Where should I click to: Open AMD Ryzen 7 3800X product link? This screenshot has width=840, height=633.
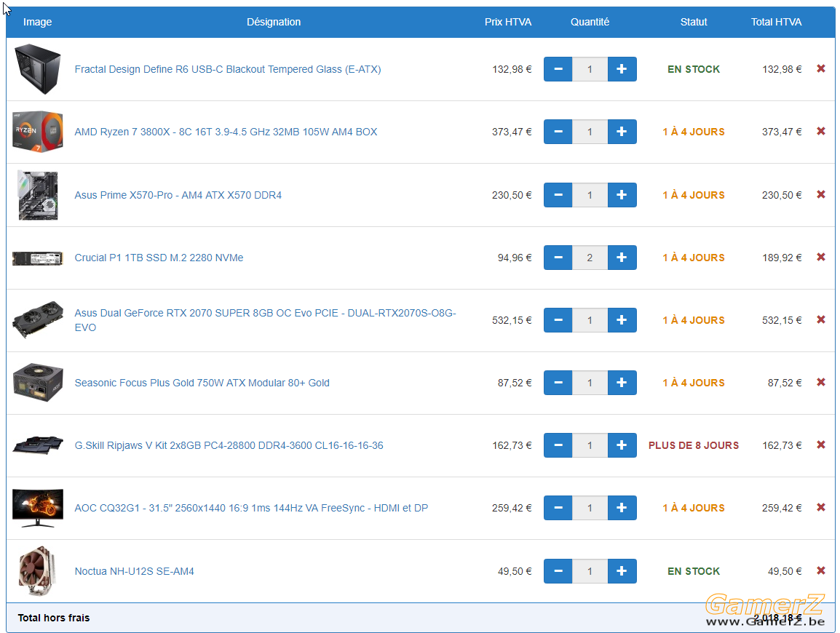pyautogui.click(x=226, y=132)
